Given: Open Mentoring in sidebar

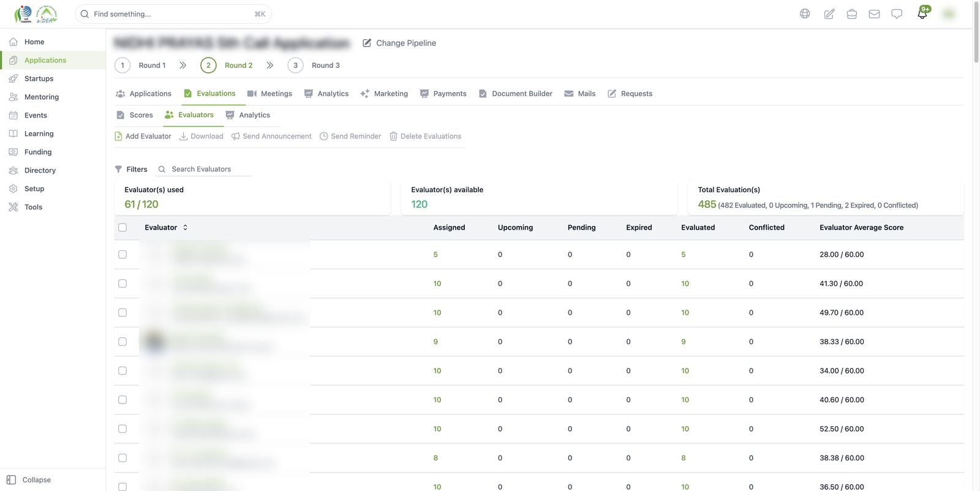Looking at the screenshot, I should (53, 97).
